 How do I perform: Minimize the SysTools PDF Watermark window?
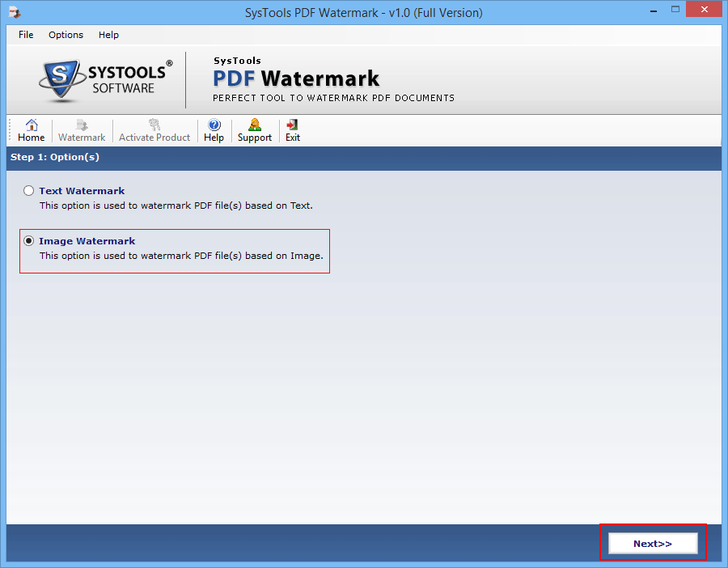[654, 11]
